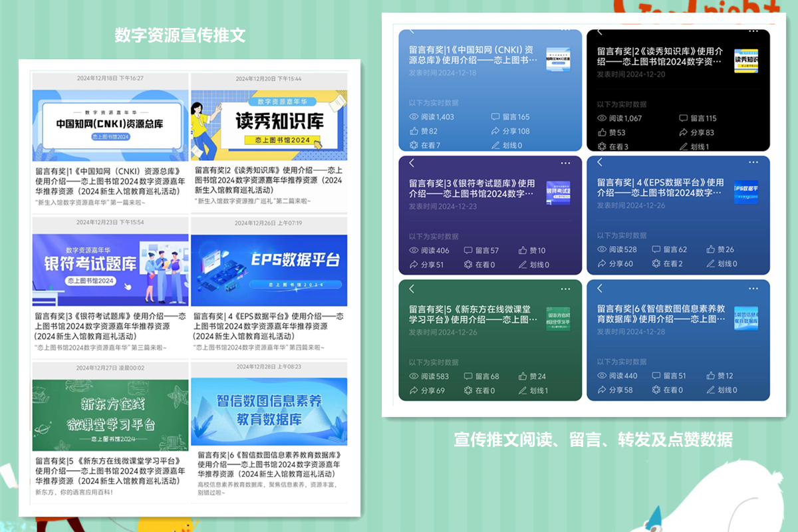
Task: Open article title 留言有奖|3《银符考试题库》使用介绍 under banner
Action: click(110, 327)
